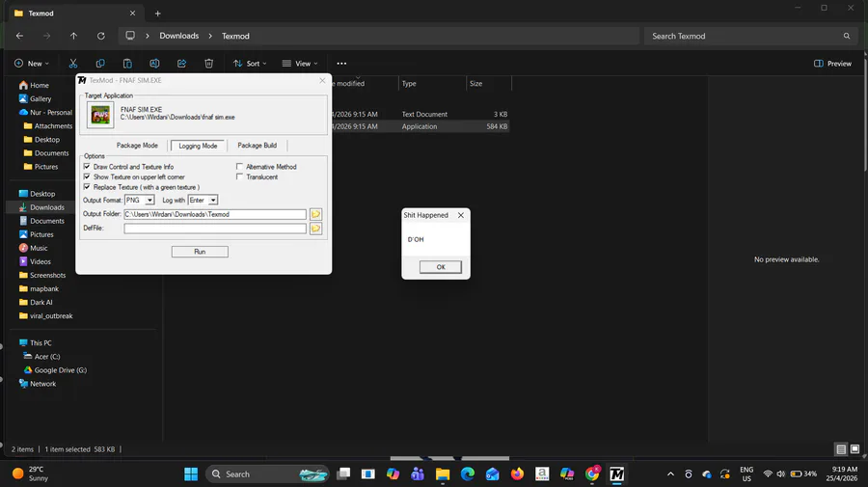This screenshot has width=868, height=487.
Task: Open Google Chrome from the taskbar
Action: [x=592, y=474]
